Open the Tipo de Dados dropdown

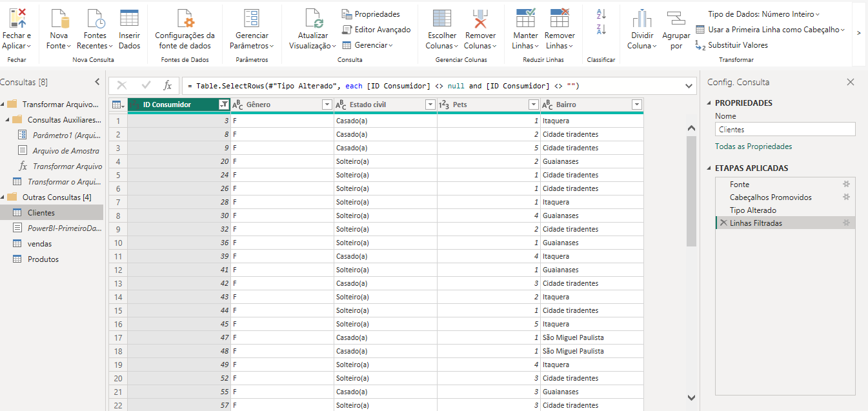coord(763,14)
